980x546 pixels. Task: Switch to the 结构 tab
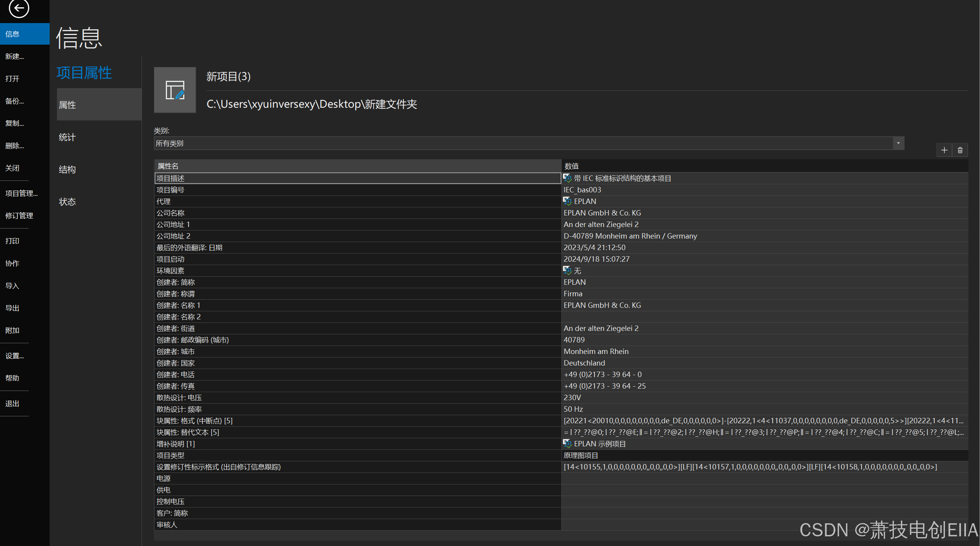(x=67, y=170)
